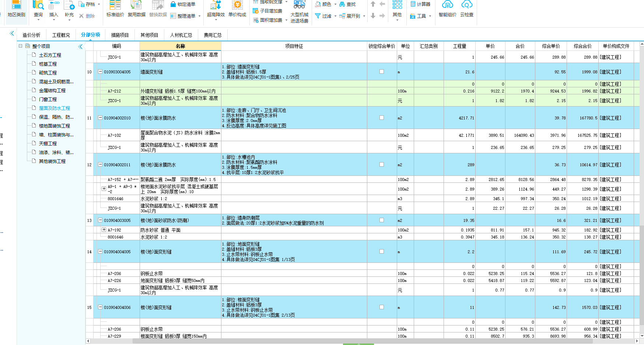Viewport: 644px width, 345px height.
Task: Click quantity cell 4217.71
Action: [x=459, y=118]
